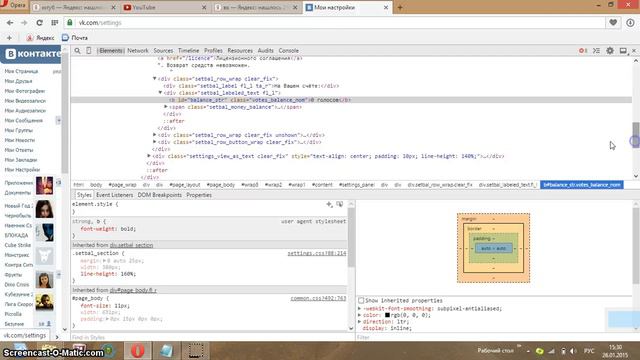Open the network signal tray icon

pyautogui.click(x=551, y=351)
